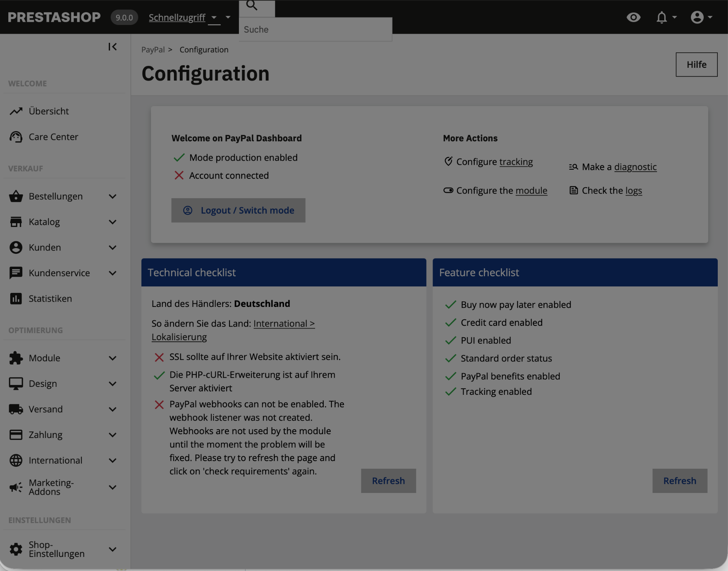728x571 pixels.
Task: Open the user account avatar menu
Action: [x=697, y=17]
